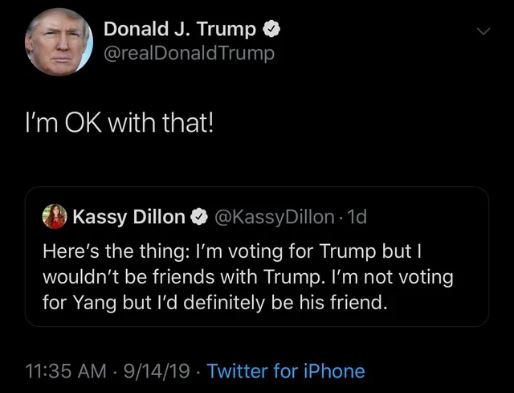
Task: Click the word "Yang" in the quoted tweet
Action: [95, 304]
